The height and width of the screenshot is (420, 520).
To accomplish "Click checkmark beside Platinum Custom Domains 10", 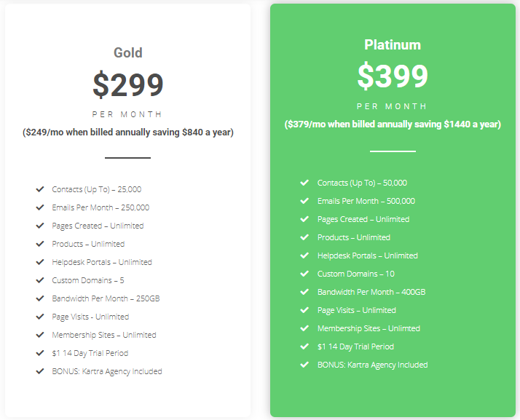I will [304, 274].
